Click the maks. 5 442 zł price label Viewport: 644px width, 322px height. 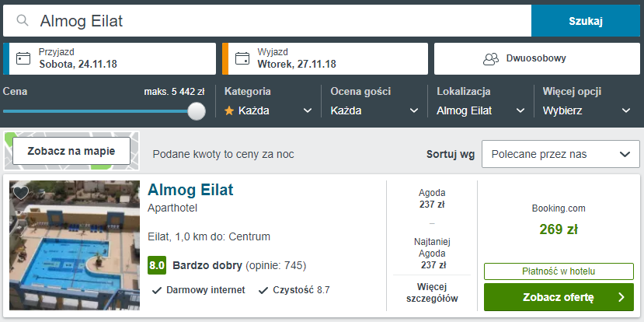click(x=174, y=92)
